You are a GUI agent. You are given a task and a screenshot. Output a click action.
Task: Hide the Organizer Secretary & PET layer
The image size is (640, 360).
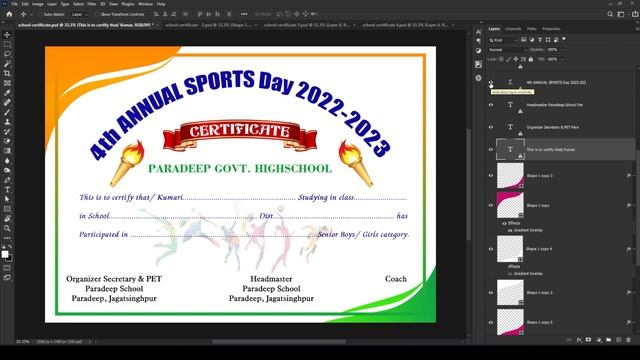pos(491,127)
